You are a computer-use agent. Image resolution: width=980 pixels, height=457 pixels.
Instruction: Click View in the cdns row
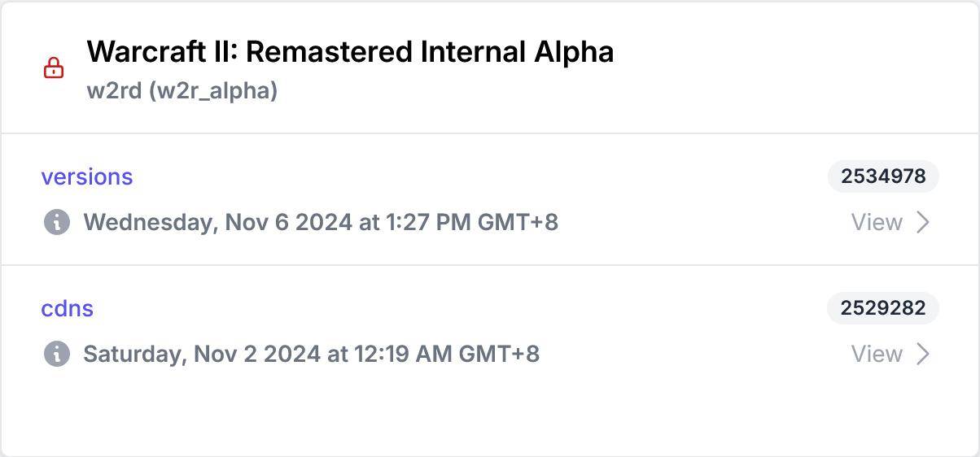tap(877, 354)
